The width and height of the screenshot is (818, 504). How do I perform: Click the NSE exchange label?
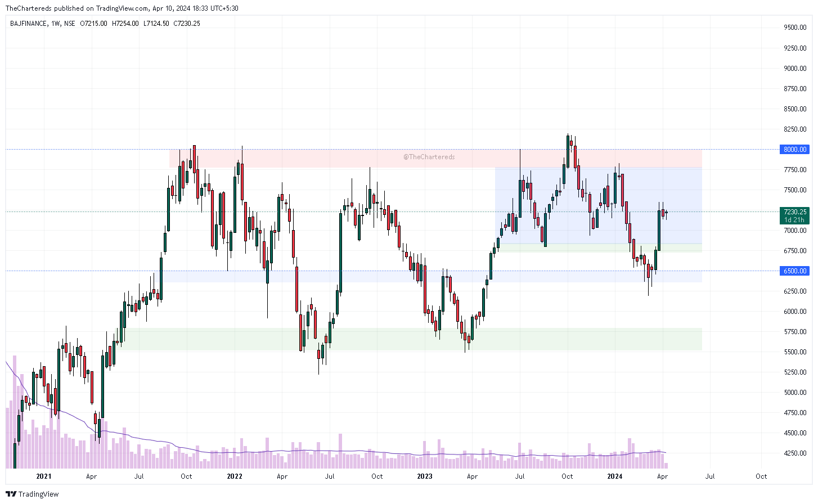pos(70,24)
